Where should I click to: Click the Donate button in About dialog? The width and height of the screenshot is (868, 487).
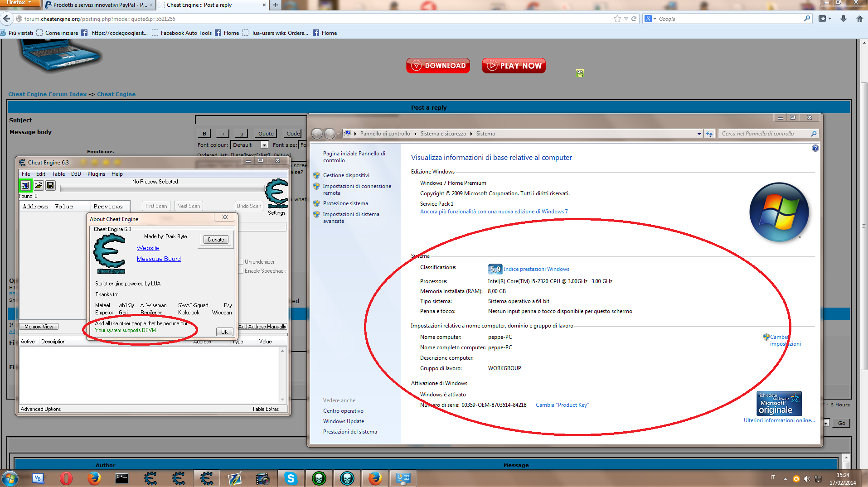[216, 240]
